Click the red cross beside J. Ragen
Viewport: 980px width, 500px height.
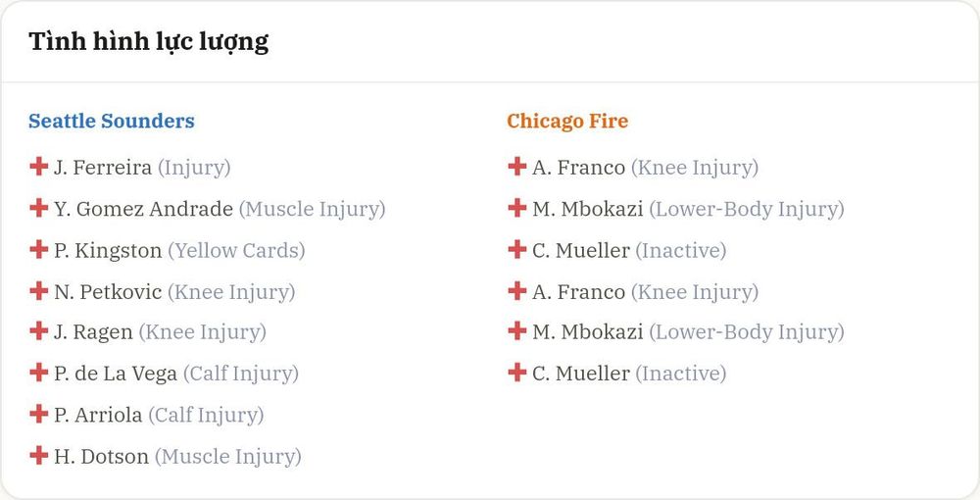(x=39, y=330)
